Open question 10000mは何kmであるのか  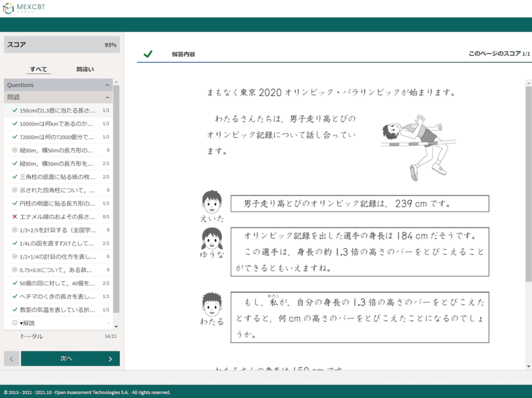click(x=58, y=124)
